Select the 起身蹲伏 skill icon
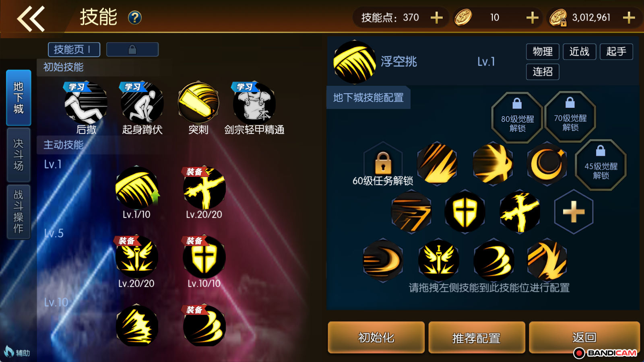The height and width of the screenshot is (362, 644). [142, 103]
